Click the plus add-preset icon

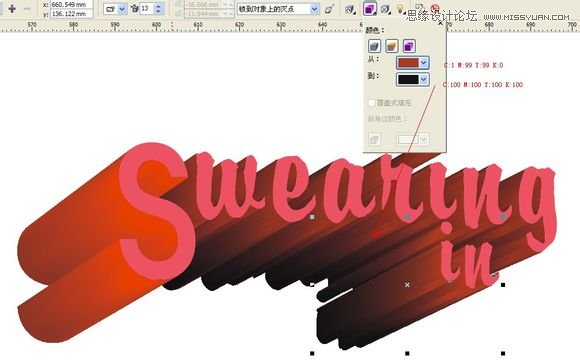click(11, 9)
